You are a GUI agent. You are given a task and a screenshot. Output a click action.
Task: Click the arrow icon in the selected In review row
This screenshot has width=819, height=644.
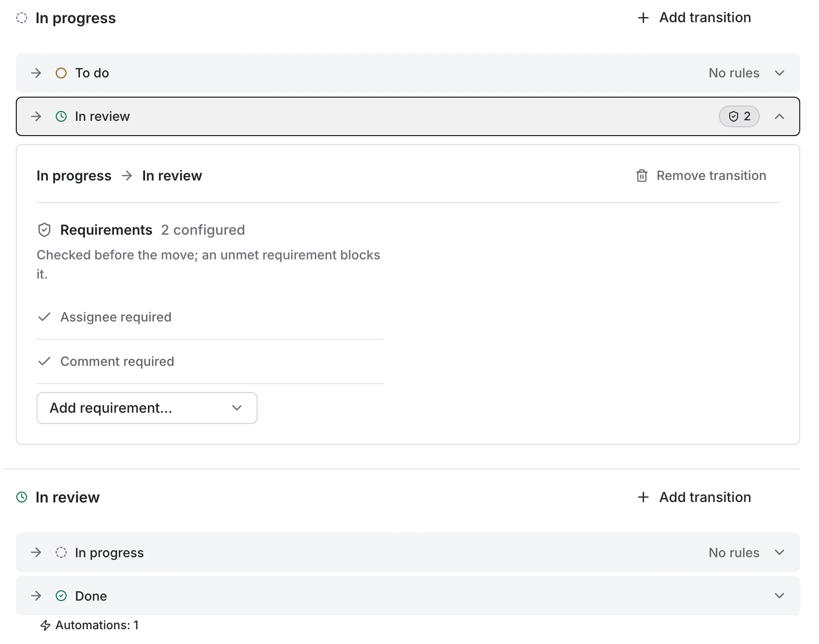pyautogui.click(x=36, y=116)
